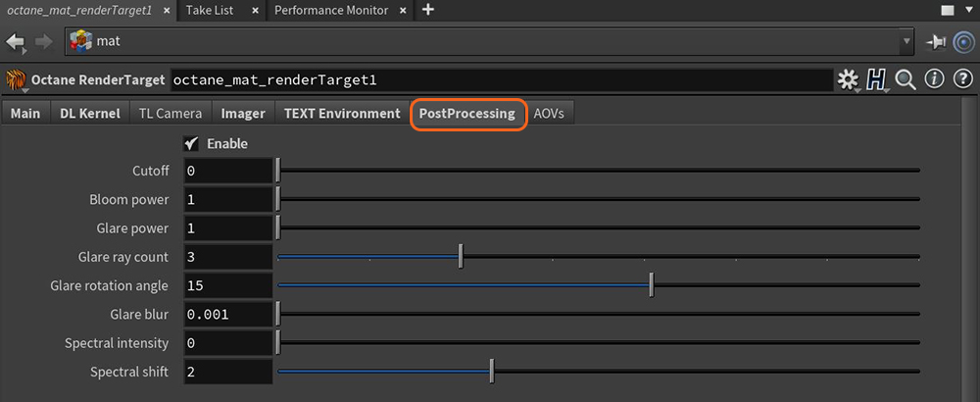Screen dimensions: 980x402
Task: Click the circular pane link target icon
Action: [x=963, y=42]
